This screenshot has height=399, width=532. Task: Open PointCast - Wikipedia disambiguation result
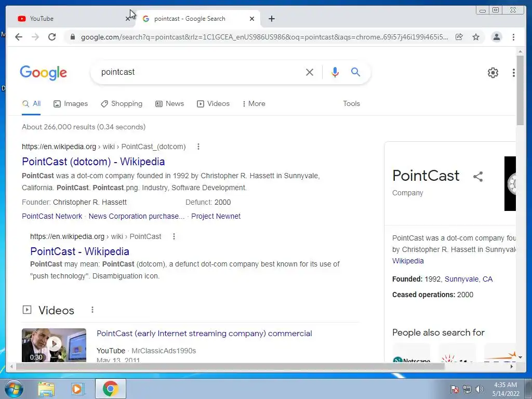click(x=79, y=251)
